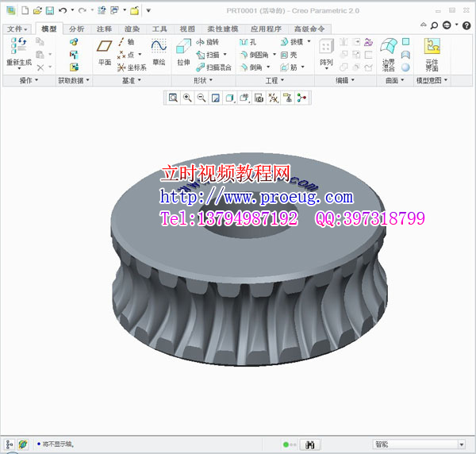The height and width of the screenshot is (454, 476).
Task: Click the 拔模 (Draft) button
Action: pyautogui.click(x=292, y=42)
